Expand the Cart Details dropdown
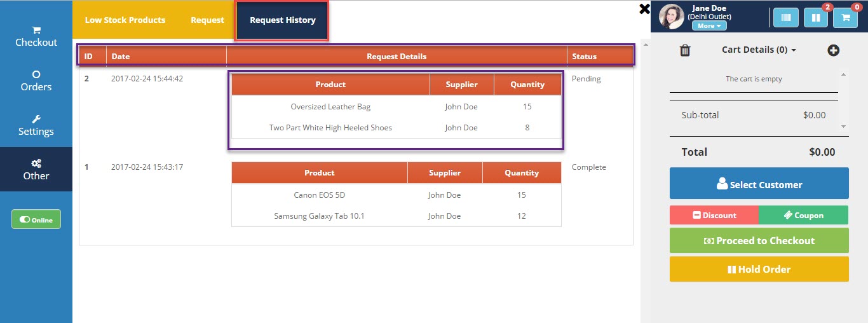This screenshot has height=323, width=868. tap(759, 50)
